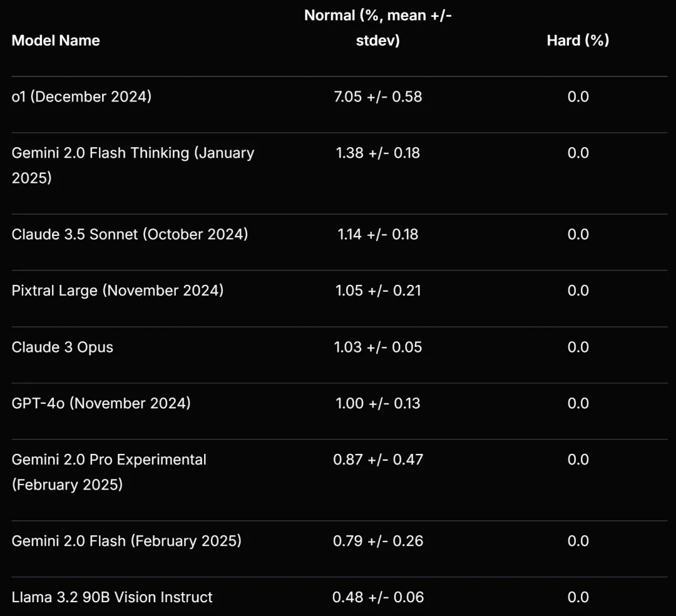Select the Pixtral Large (November 2024) model name
This screenshot has height=616, width=676.
118,290
